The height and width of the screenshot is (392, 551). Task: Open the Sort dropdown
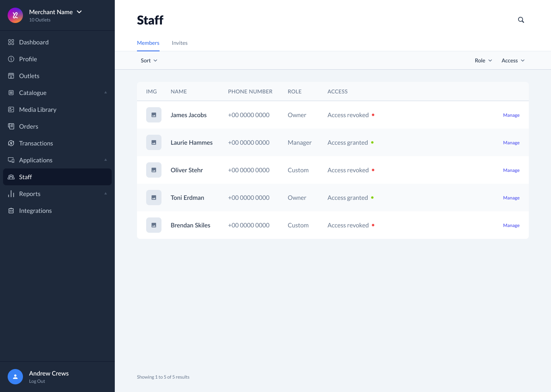point(149,60)
